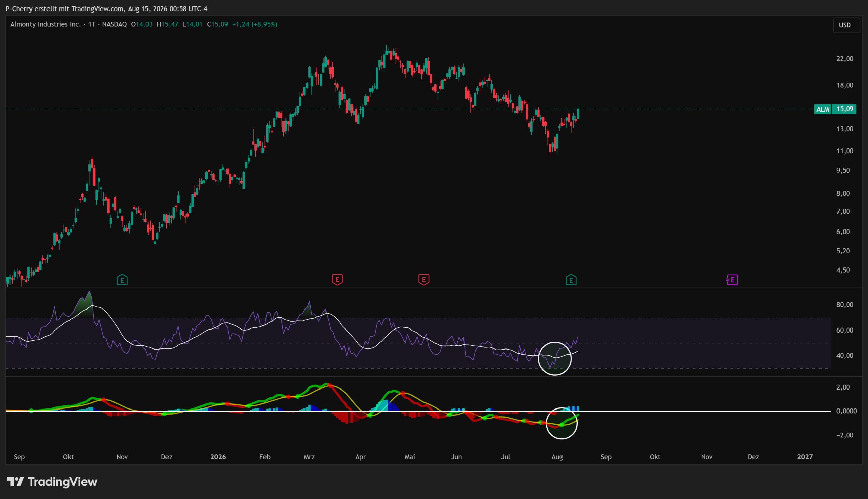Click the 80,00 RSI axis label

pos(845,305)
